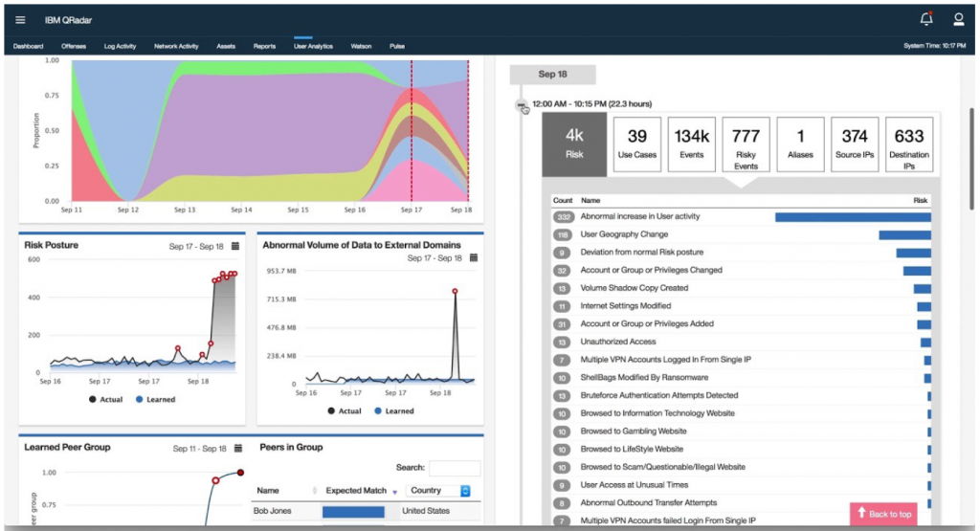
Task: Open the notifications bell
Action: coord(926,19)
